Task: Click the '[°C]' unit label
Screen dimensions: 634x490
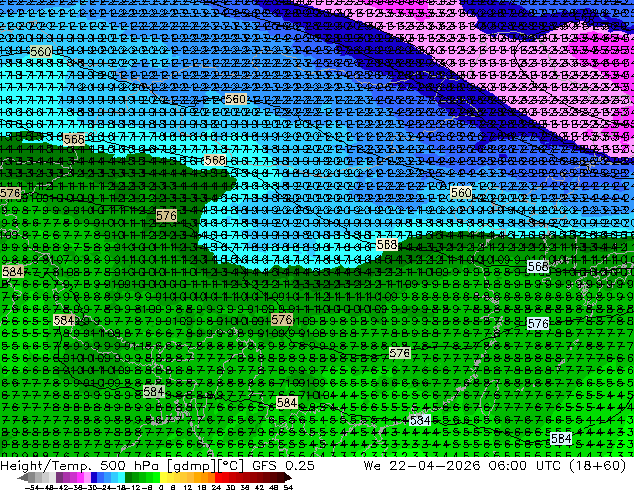Action: [231, 466]
